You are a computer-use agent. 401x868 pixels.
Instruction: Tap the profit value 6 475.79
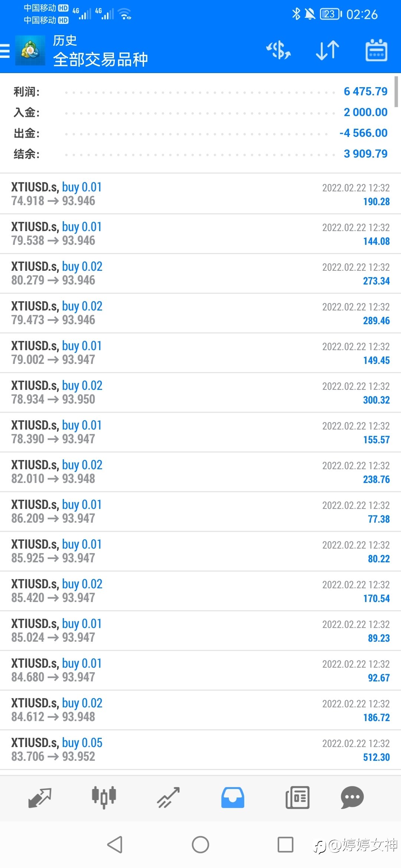point(365,91)
